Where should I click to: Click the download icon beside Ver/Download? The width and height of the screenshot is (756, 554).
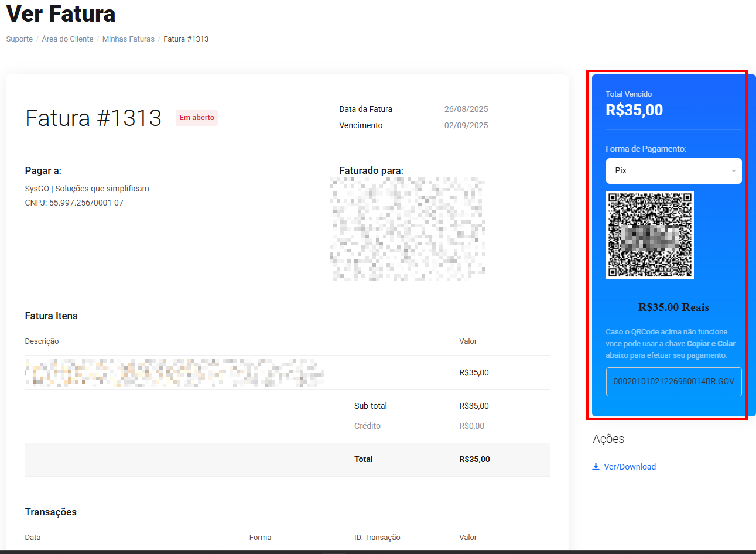[x=596, y=467]
